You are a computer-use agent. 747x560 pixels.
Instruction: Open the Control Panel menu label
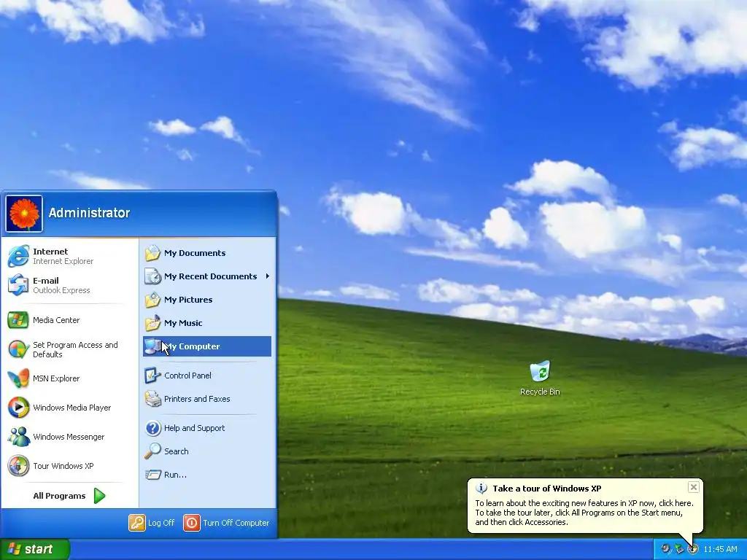pyautogui.click(x=187, y=376)
